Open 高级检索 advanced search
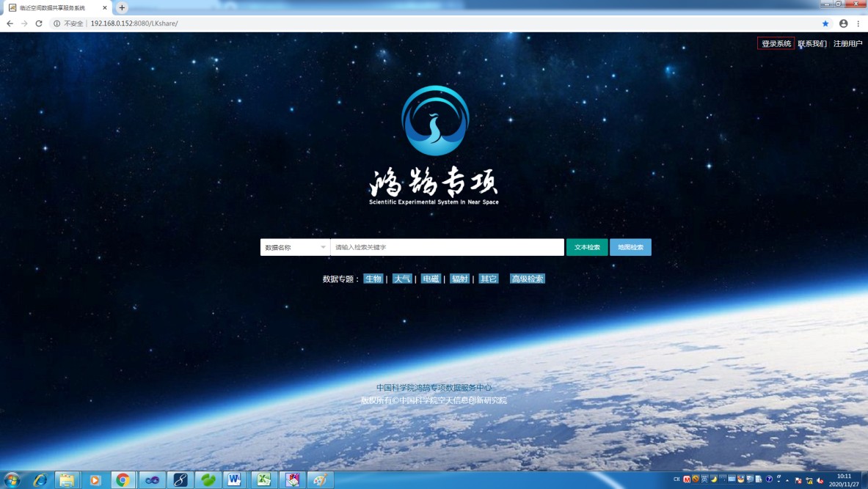The image size is (868, 489). (x=527, y=279)
